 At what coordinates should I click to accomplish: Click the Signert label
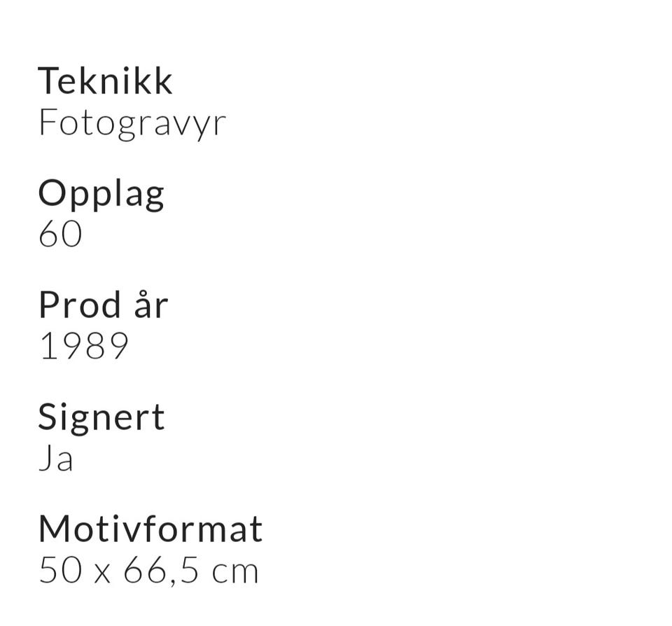click(101, 417)
